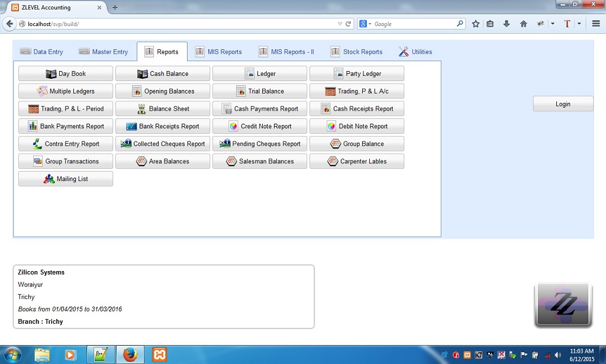Click the Firefox home icon
Image resolution: width=606 pixels, height=364 pixels.
click(x=523, y=25)
